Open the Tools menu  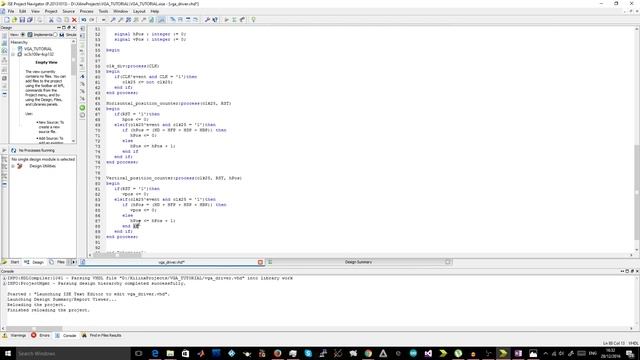[103, 11]
